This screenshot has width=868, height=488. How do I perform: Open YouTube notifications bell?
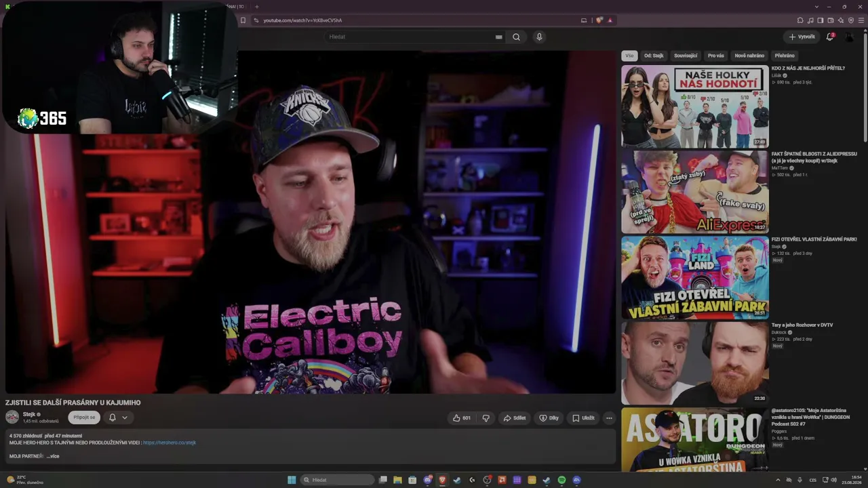[x=829, y=37]
